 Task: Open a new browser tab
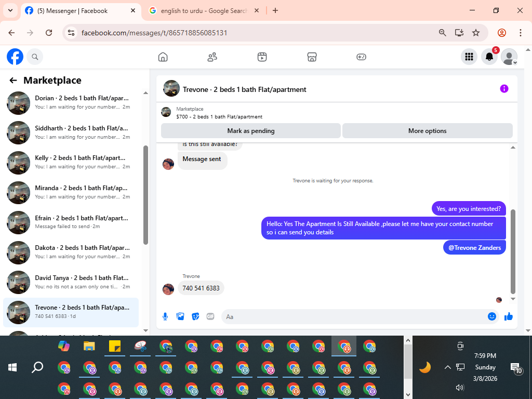pyautogui.click(x=275, y=11)
